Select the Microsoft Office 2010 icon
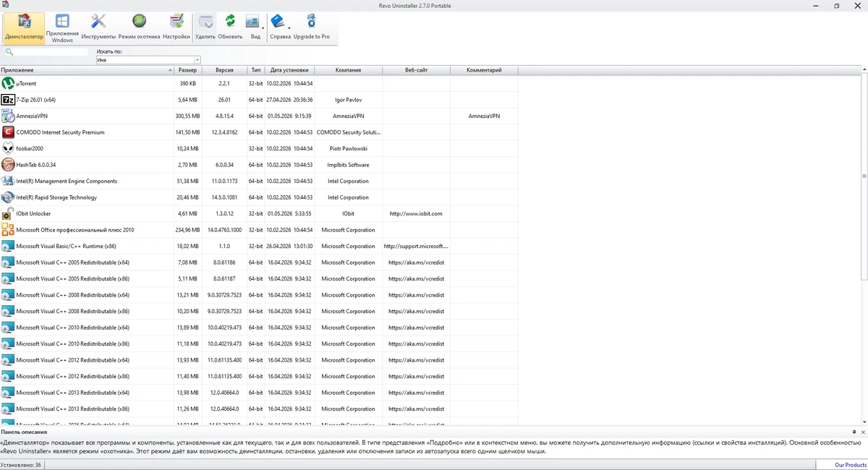 (8, 230)
